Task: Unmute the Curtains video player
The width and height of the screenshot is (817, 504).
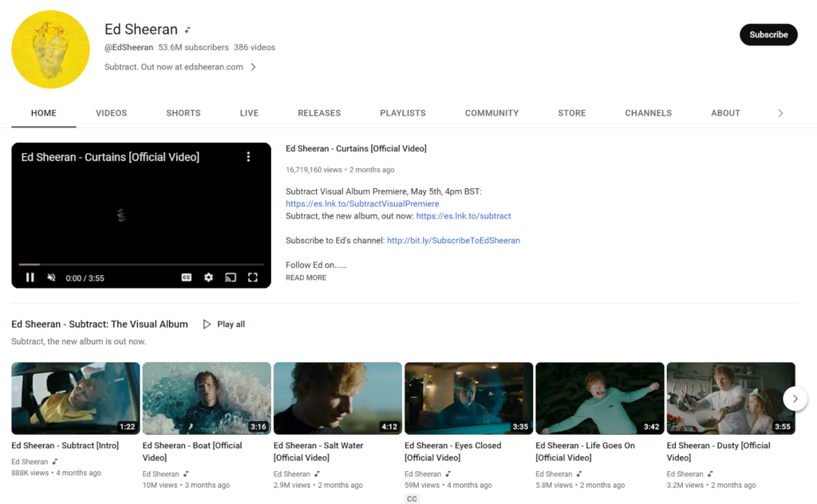Action: pos(51,278)
